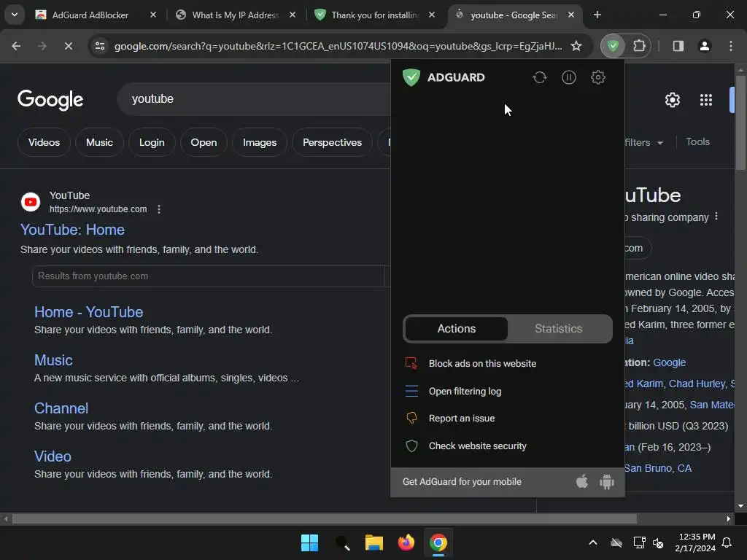
Task: Click the San Bruno, CA link
Action: (658, 468)
